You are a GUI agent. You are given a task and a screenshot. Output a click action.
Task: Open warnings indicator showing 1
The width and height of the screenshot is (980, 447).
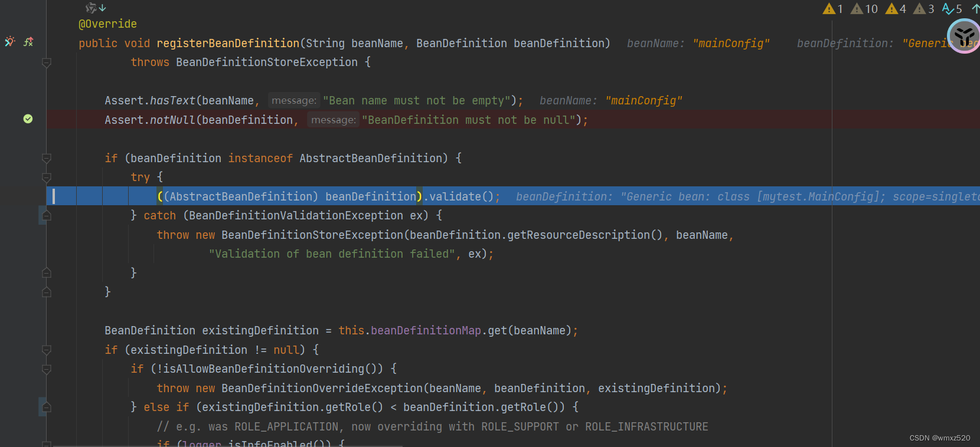(x=833, y=9)
